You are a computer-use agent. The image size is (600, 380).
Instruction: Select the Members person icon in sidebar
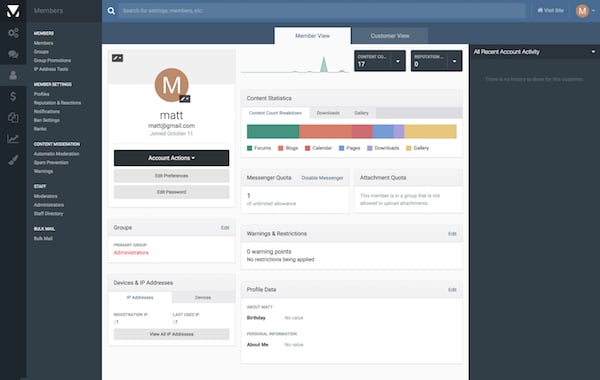click(13, 75)
